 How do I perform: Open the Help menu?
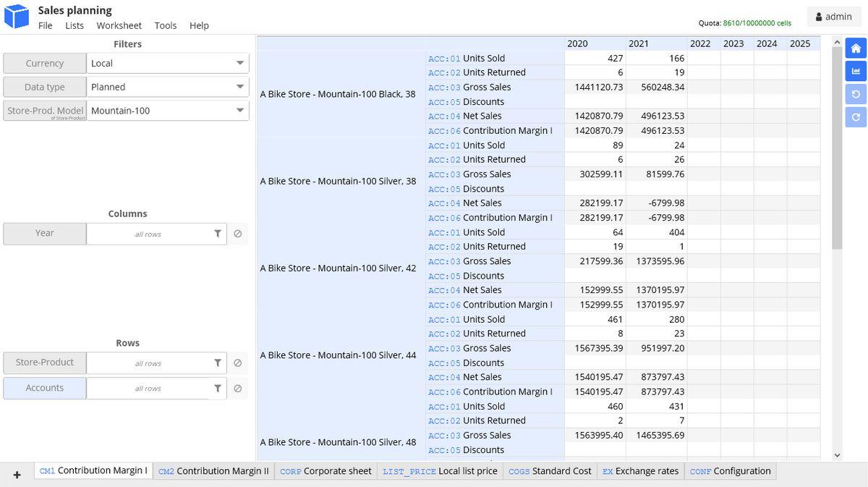[x=199, y=25]
